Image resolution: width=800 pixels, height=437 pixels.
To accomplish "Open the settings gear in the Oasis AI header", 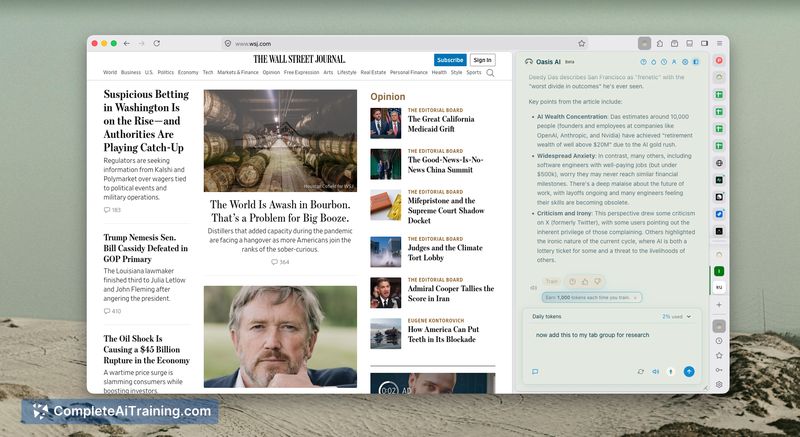I will pyautogui.click(x=685, y=62).
